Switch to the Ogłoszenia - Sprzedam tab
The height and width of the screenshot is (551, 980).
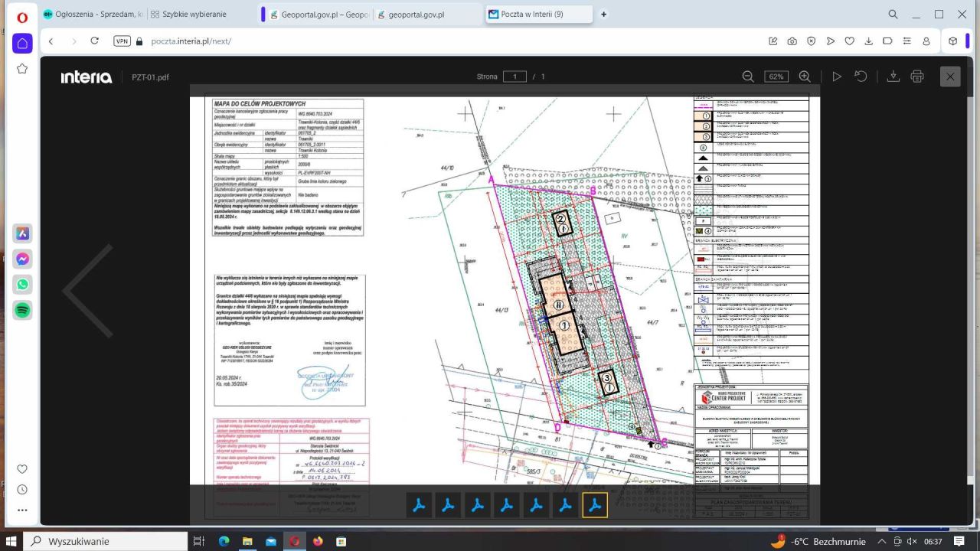(x=92, y=15)
